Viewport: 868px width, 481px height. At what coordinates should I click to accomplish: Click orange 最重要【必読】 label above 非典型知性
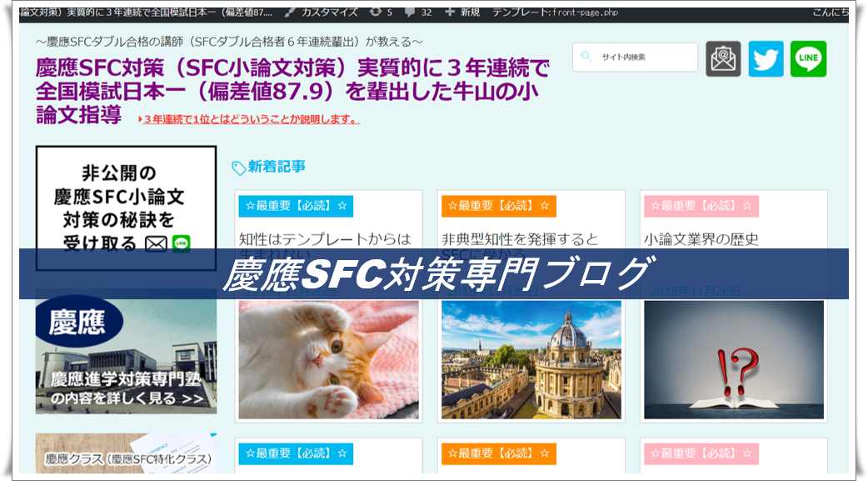(x=498, y=206)
